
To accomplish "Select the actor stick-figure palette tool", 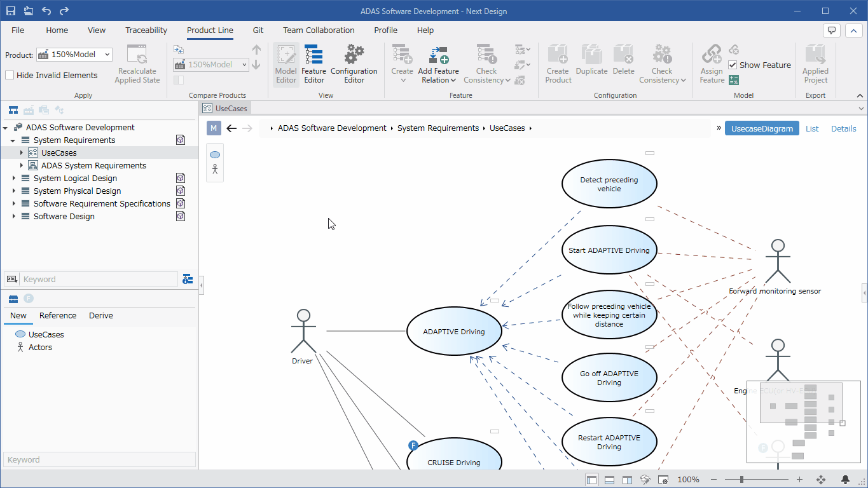I will (215, 170).
